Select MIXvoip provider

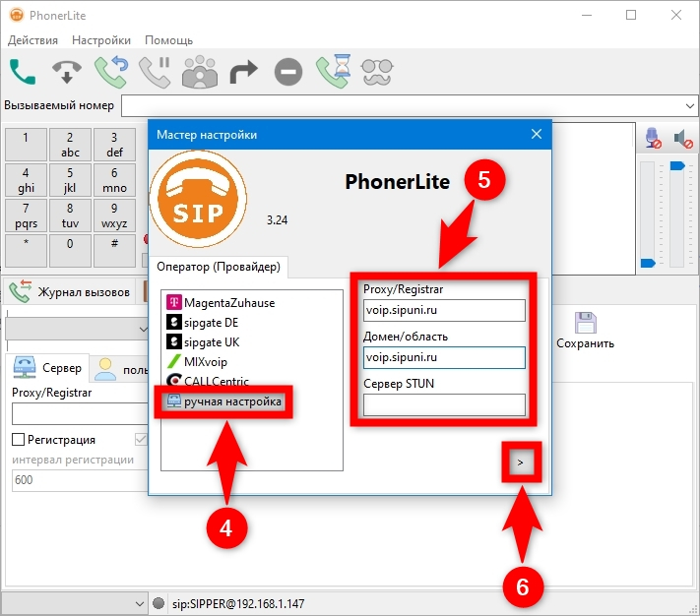[x=197, y=362]
